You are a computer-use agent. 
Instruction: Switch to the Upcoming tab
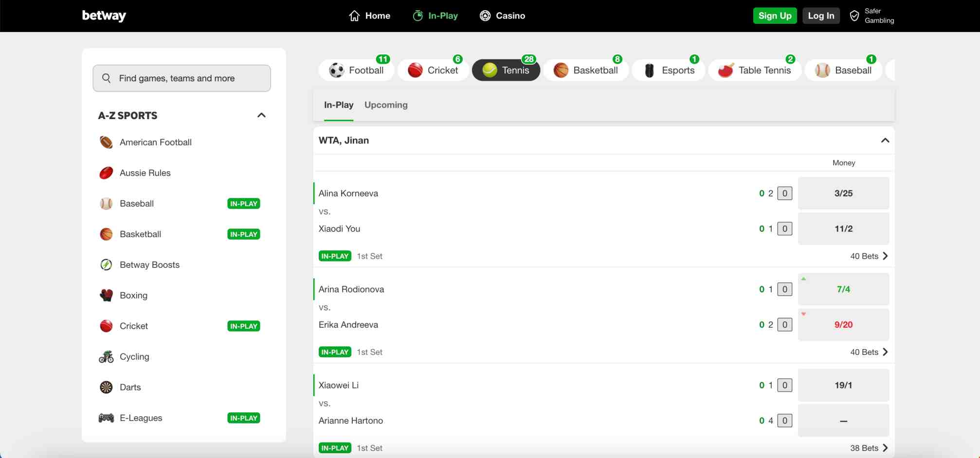pyautogui.click(x=386, y=105)
